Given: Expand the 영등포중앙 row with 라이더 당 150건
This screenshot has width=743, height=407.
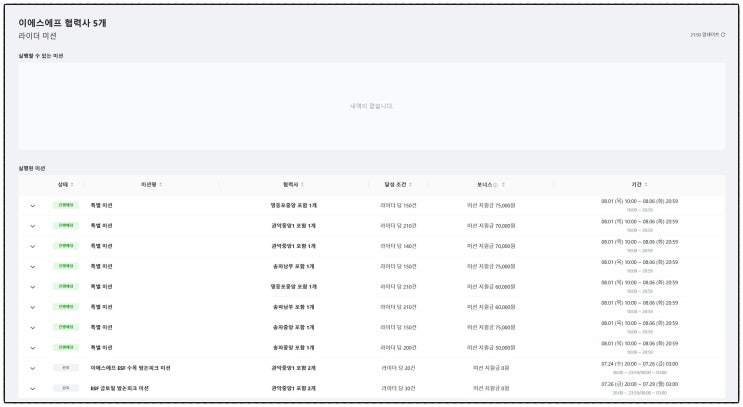Looking at the screenshot, I should pos(33,206).
